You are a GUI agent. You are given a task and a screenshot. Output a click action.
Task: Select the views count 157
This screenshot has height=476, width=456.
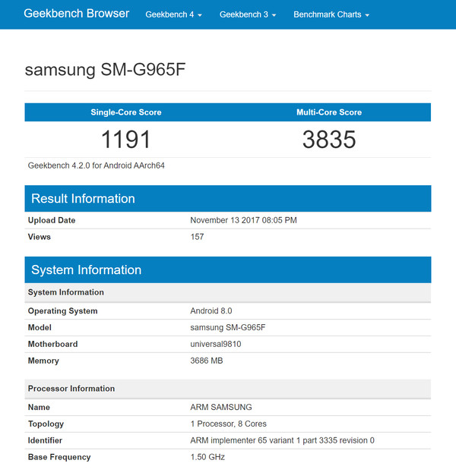click(197, 237)
